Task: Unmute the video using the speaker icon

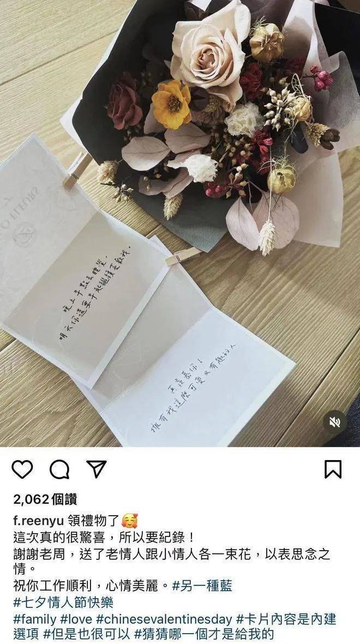Action: [335, 422]
